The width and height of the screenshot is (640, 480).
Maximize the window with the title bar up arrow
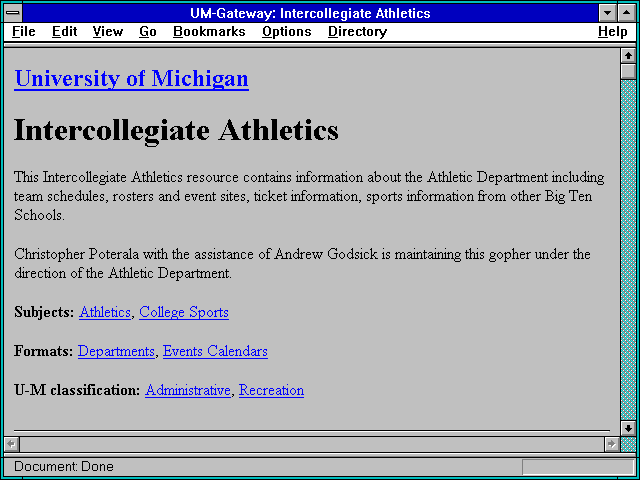(x=627, y=13)
